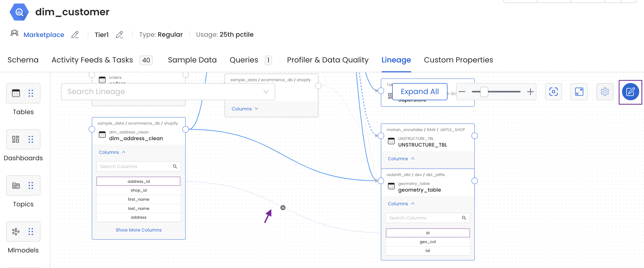Enter fullscreen mode for the lineage view
644x268 pixels.
579,92
